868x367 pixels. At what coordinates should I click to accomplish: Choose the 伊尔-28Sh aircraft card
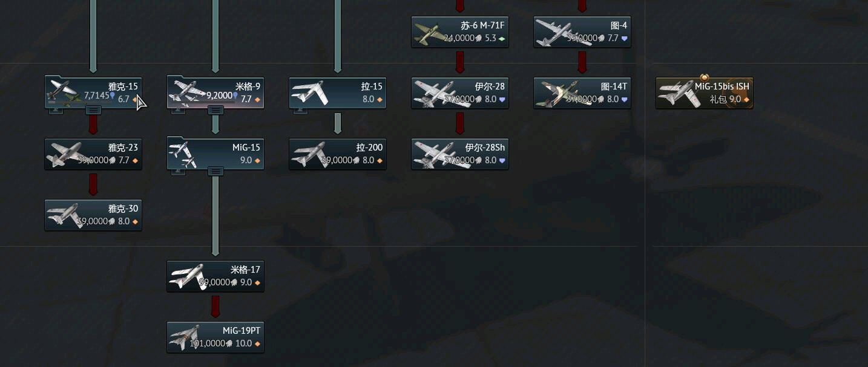tap(460, 154)
